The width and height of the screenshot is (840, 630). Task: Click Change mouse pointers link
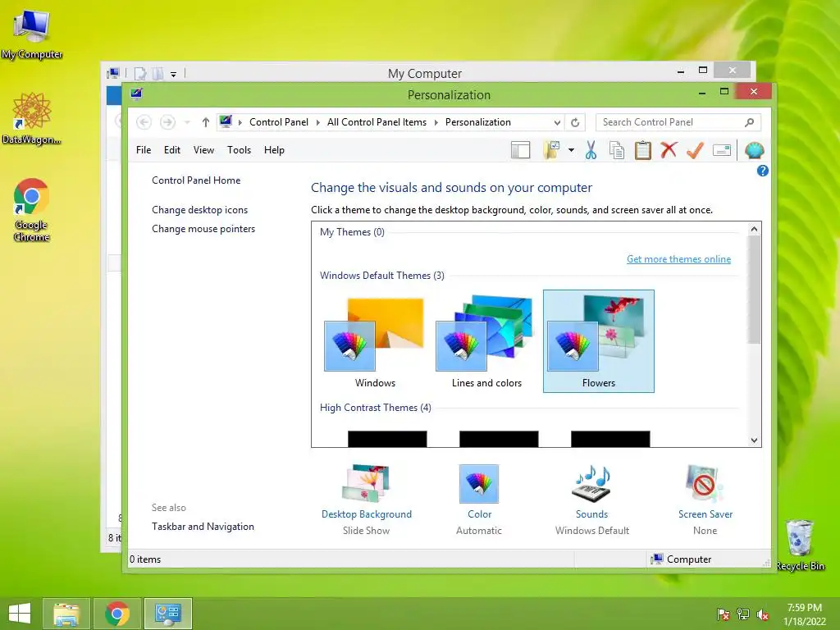click(203, 229)
